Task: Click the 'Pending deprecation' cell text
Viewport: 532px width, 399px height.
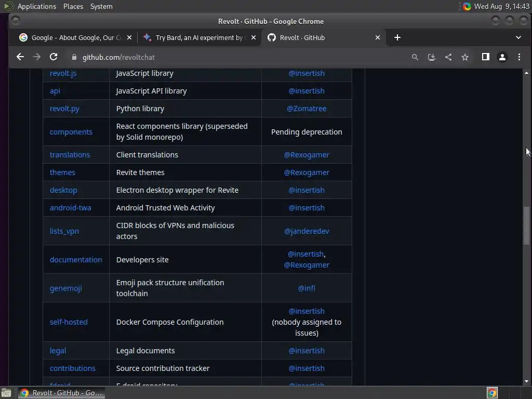Action: pos(307,132)
